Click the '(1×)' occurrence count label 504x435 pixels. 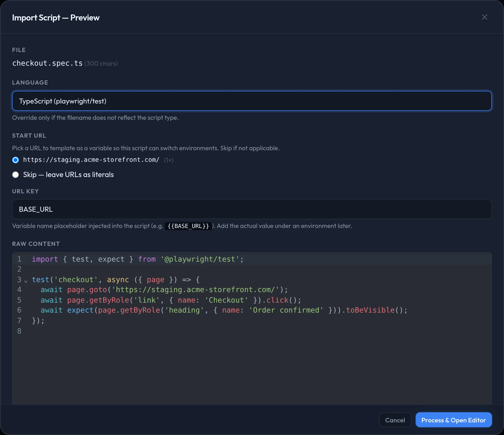169,160
